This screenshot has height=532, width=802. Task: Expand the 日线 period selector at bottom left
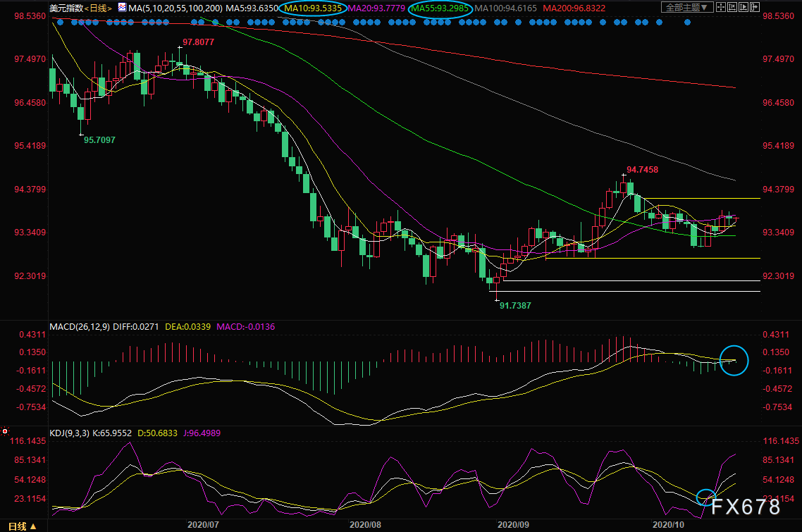[22, 526]
